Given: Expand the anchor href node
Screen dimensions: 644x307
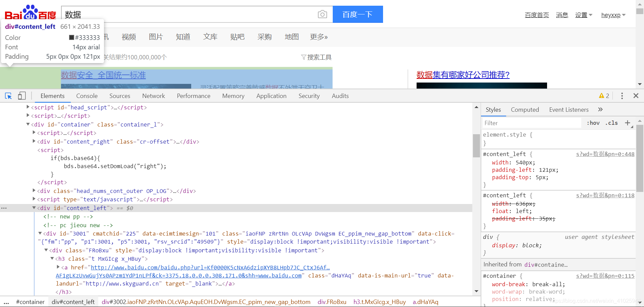Looking at the screenshot, I should coord(58,267).
